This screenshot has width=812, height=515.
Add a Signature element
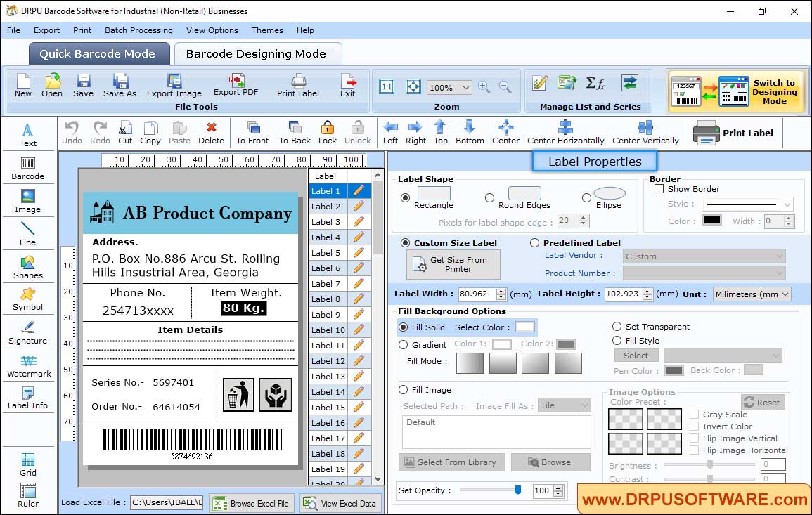point(28,333)
